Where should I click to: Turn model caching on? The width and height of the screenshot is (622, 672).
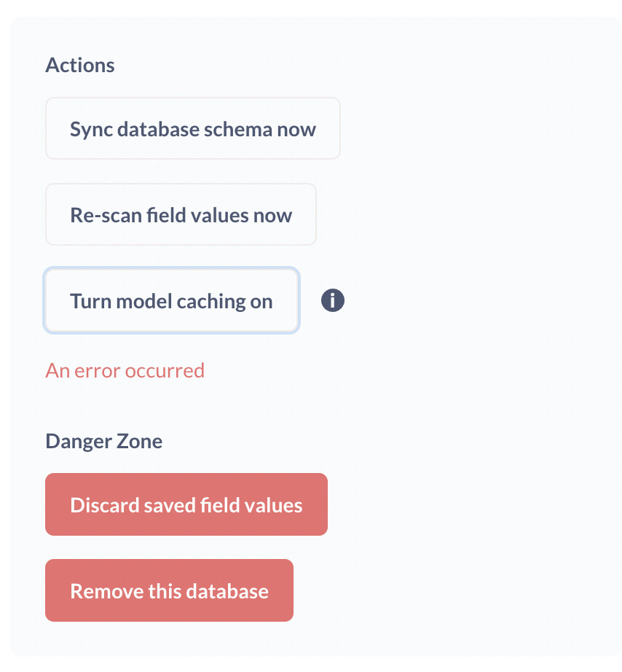(171, 300)
